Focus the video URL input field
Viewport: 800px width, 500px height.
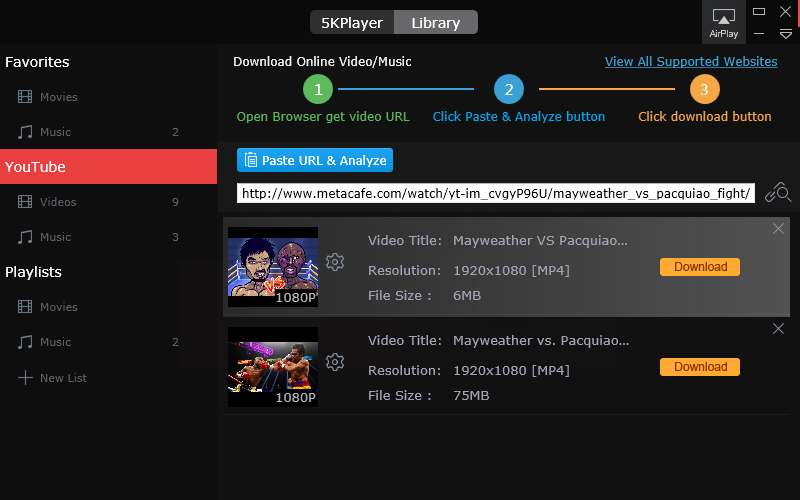pos(495,193)
